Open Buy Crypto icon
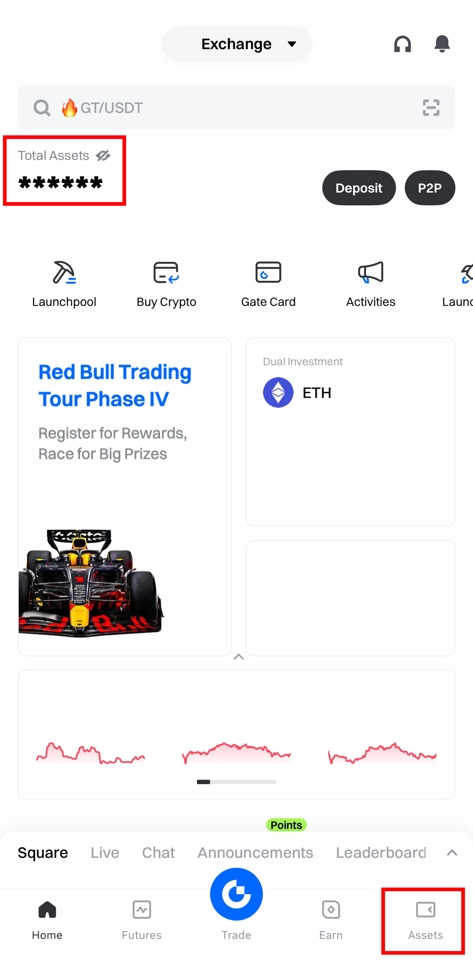 coord(166,273)
